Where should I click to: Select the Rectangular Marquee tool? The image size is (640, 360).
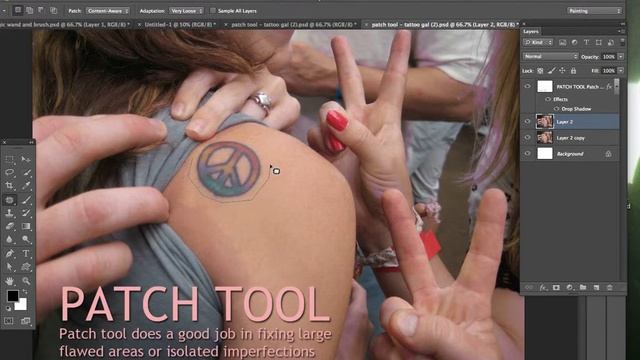point(9,159)
